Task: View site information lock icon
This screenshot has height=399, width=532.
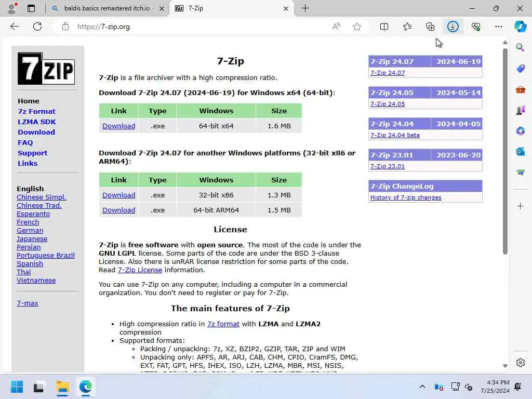Action: pyautogui.click(x=65, y=26)
